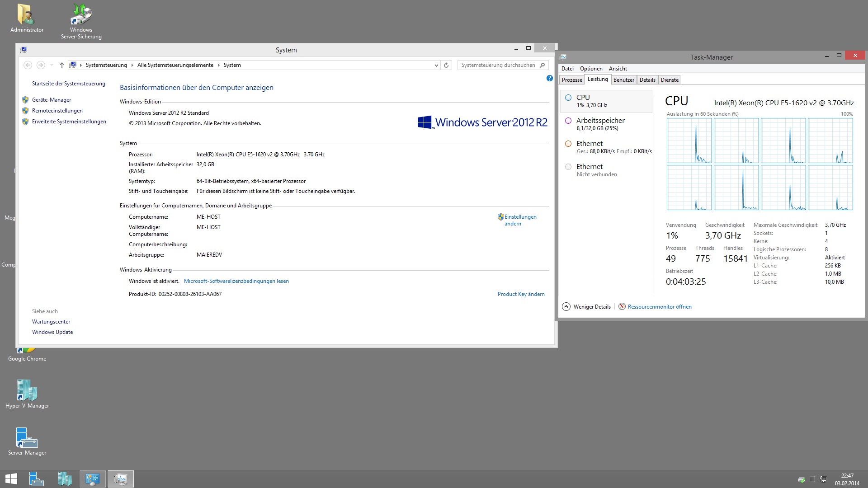This screenshot has width=868, height=488.
Task: Switch to the Prozesse tab
Action: [x=572, y=80]
